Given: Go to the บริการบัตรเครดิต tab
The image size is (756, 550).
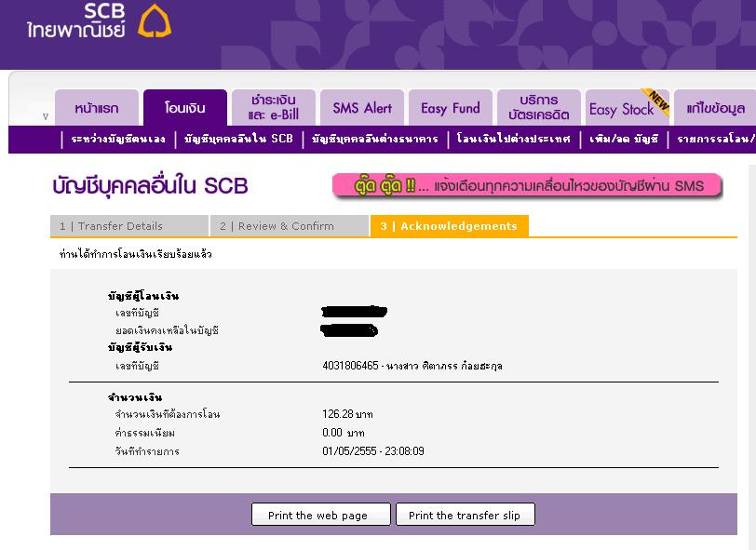Looking at the screenshot, I should pos(539,108).
